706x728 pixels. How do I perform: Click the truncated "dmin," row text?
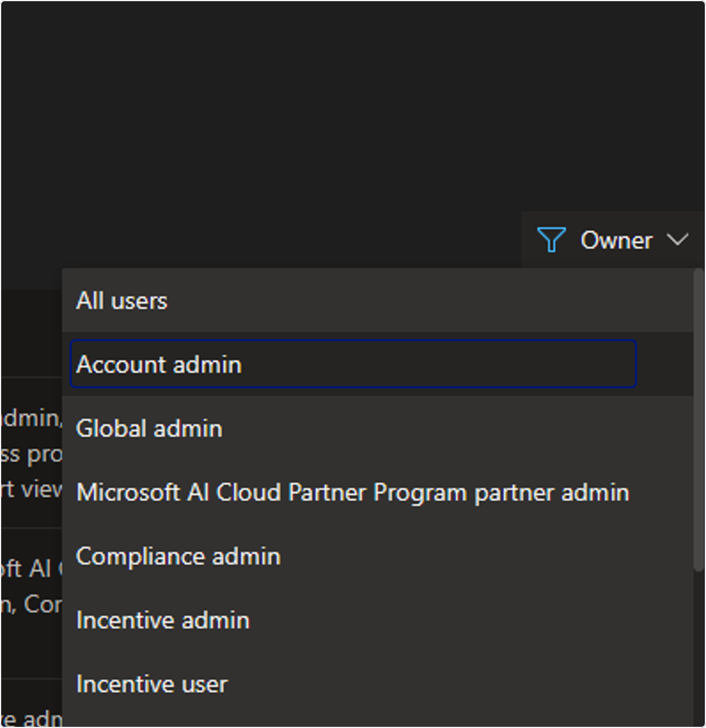point(31,418)
